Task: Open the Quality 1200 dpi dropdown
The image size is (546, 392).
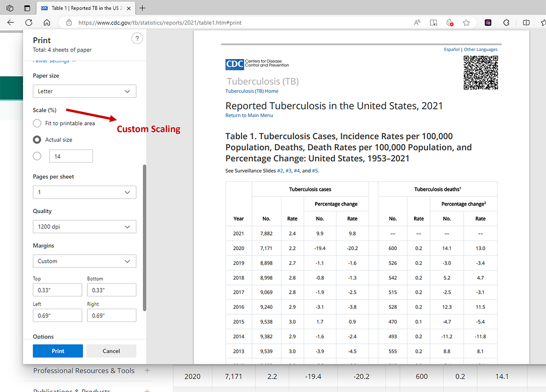Action: click(85, 226)
